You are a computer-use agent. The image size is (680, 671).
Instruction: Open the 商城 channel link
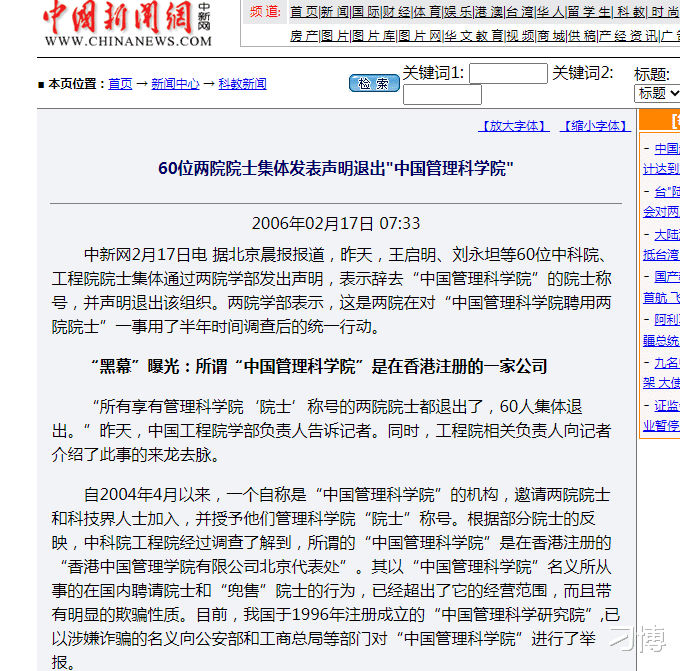pos(551,36)
